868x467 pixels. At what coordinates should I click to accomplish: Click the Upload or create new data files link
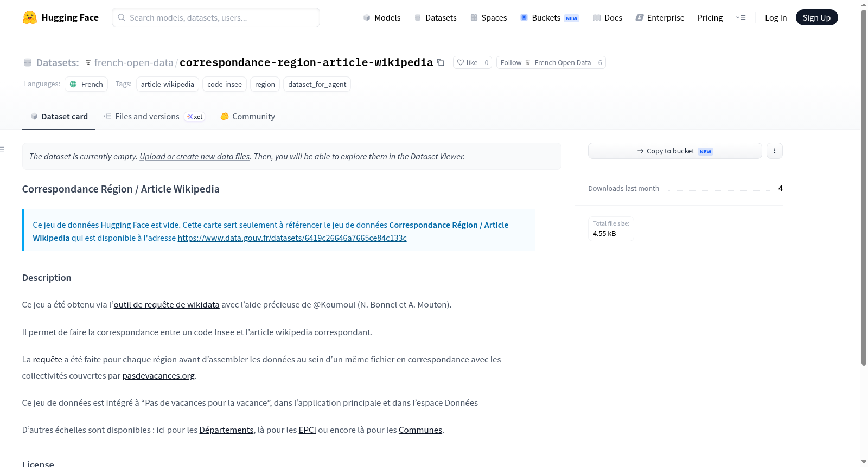[x=195, y=156]
